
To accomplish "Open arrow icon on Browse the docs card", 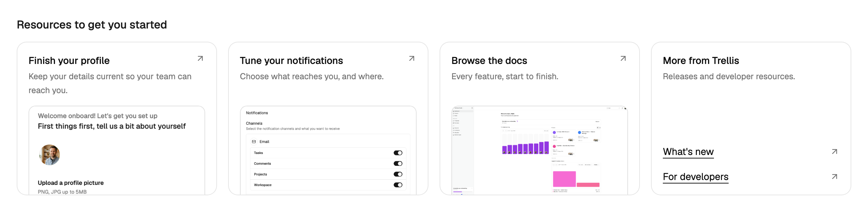I will [623, 58].
